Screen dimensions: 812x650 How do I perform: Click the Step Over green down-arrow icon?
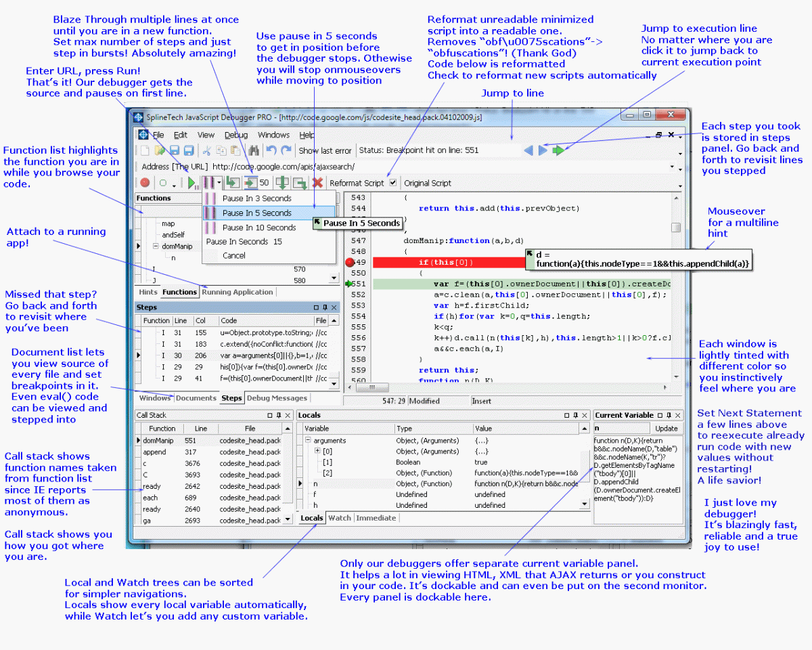[x=283, y=183]
